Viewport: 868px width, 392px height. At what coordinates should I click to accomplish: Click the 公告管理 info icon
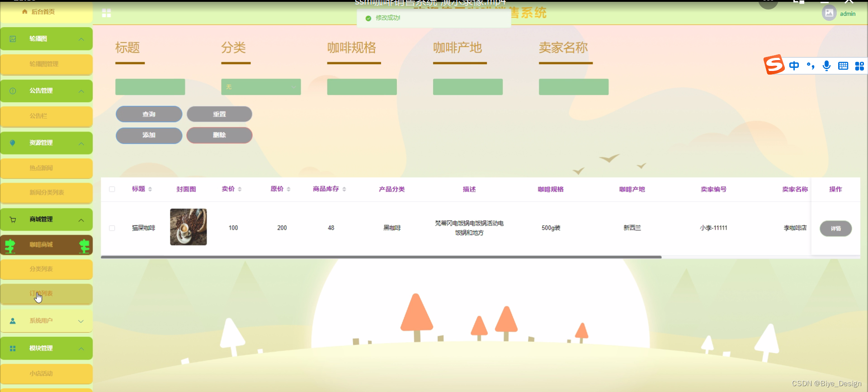13,91
